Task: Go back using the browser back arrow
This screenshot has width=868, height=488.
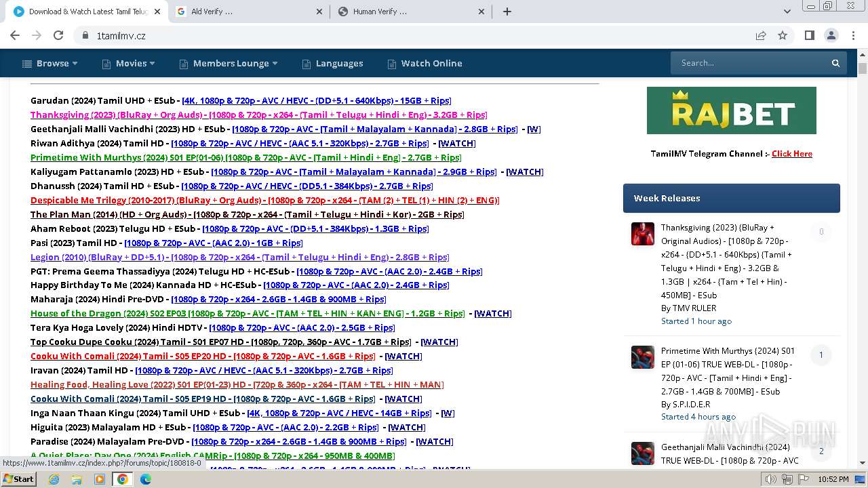Action: tap(15, 35)
